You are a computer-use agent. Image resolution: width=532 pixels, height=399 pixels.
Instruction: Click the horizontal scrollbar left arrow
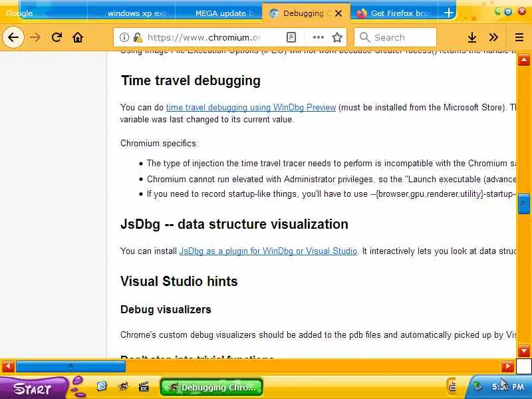tap(8, 366)
